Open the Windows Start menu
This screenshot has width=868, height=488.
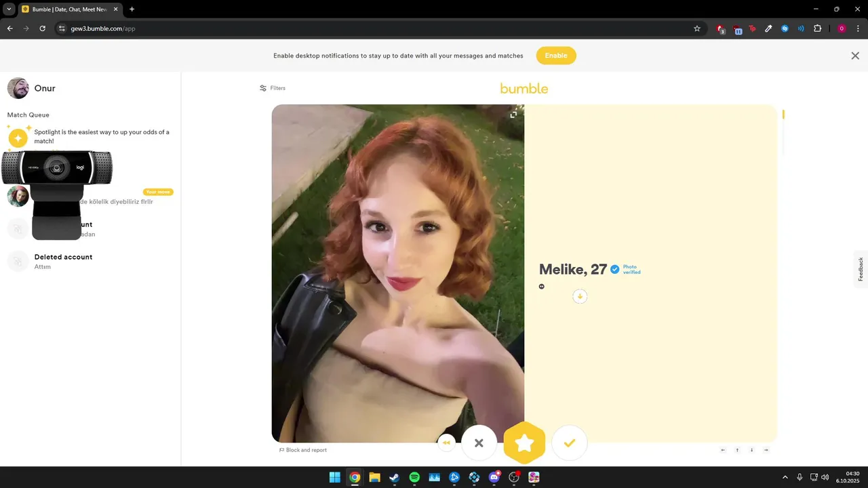[x=334, y=477]
